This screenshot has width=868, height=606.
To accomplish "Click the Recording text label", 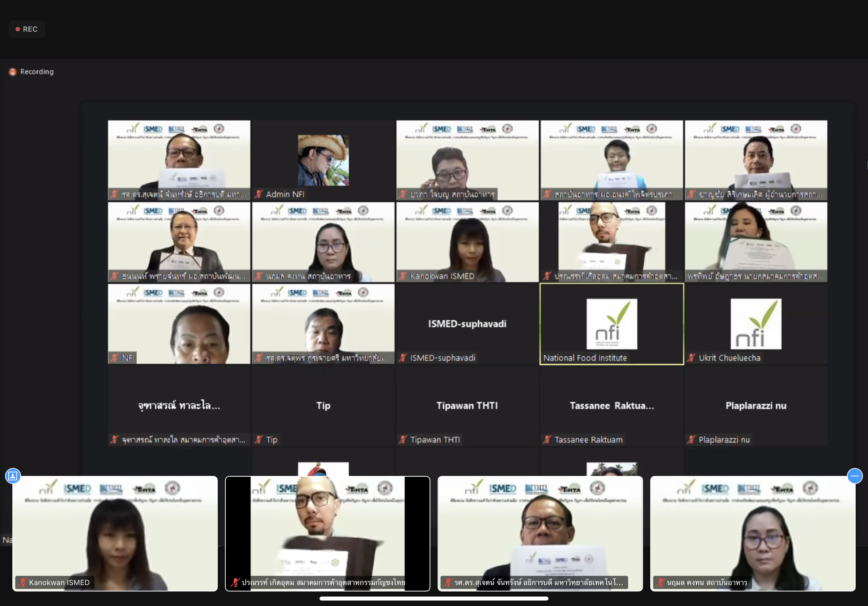I will click(37, 72).
